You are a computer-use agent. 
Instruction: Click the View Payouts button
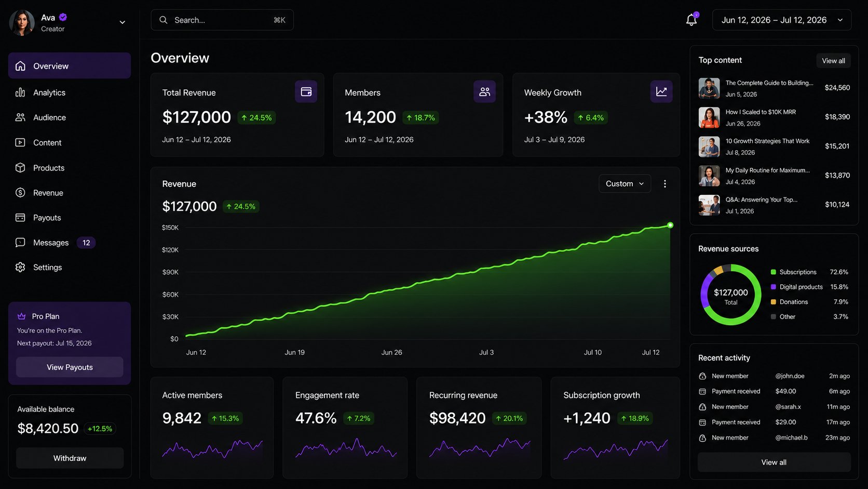(x=70, y=367)
